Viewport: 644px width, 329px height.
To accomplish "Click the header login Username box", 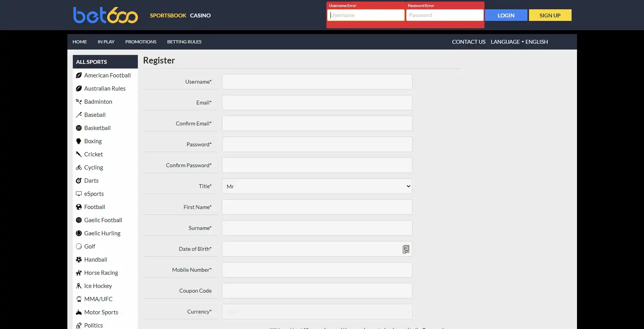I will (x=366, y=15).
